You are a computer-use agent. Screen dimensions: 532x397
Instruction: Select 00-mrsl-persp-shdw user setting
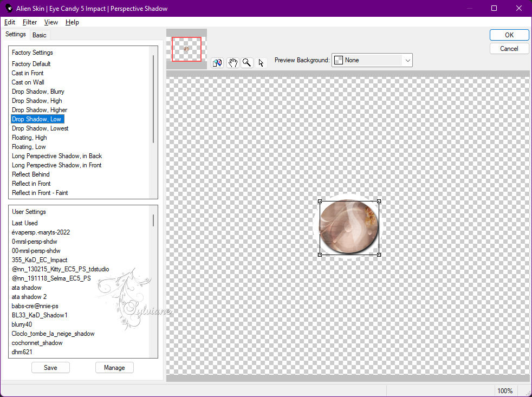(x=36, y=250)
